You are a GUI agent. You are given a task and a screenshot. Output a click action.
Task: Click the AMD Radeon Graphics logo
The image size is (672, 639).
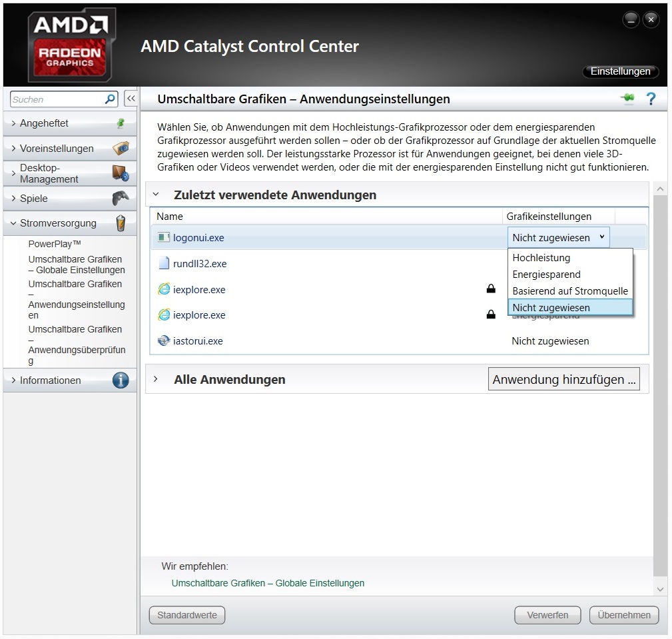pos(71,45)
